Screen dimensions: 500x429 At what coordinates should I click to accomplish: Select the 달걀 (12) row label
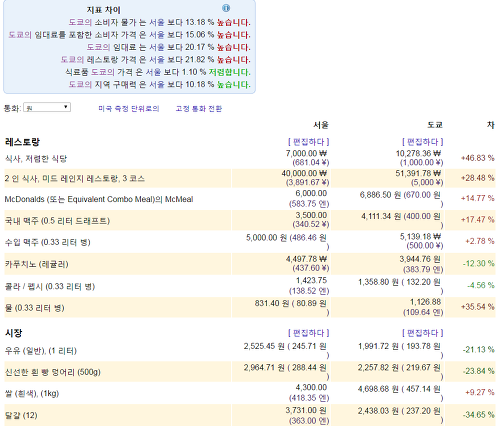pyautogui.click(x=21, y=416)
